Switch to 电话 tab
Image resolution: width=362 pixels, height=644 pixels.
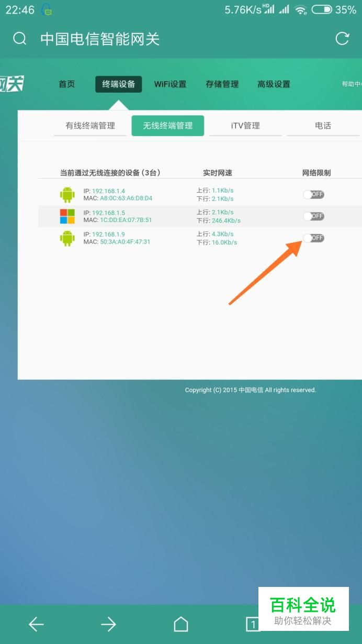pos(323,126)
